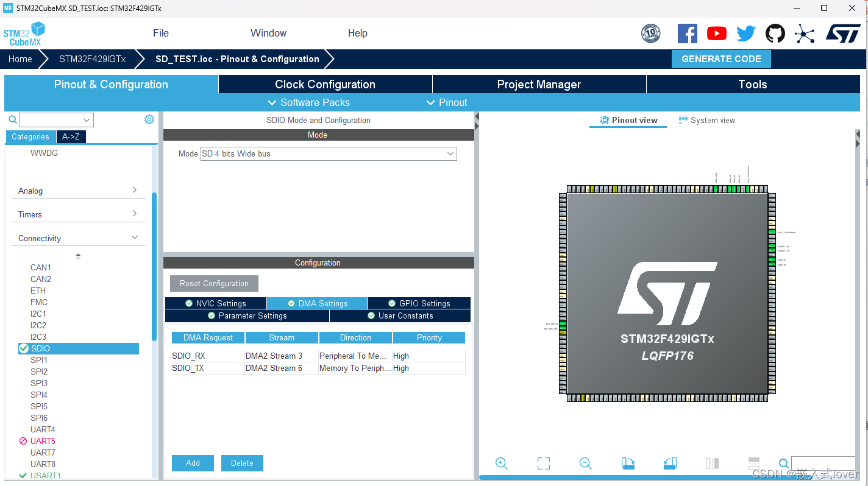
Task: Open the ST Facebook page icon
Action: 688,33
